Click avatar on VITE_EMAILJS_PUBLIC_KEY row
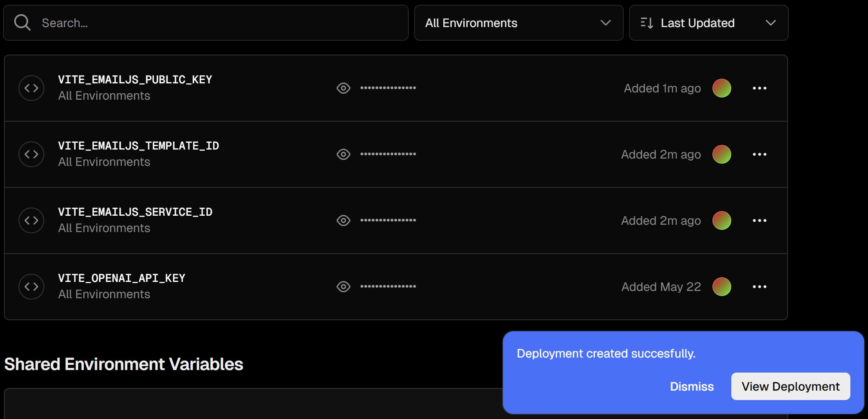Viewport: 868px width, 419px height. (x=721, y=88)
